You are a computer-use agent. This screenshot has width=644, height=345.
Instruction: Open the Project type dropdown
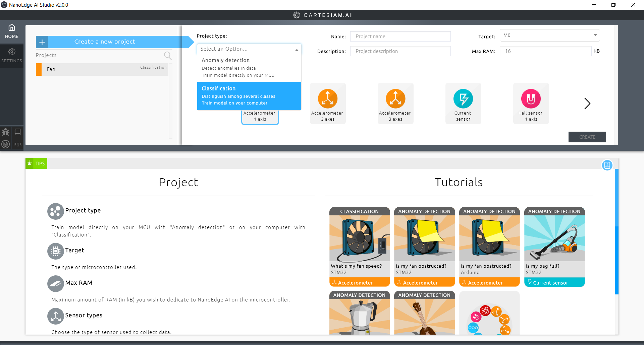(x=249, y=49)
